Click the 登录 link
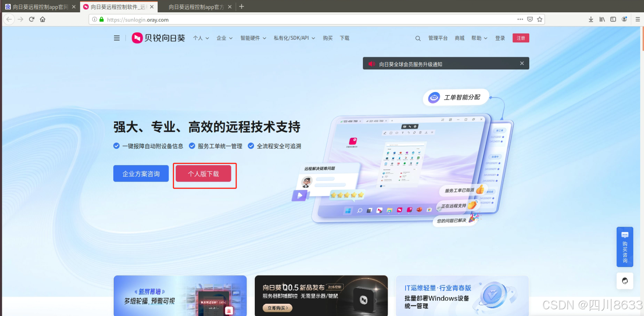 point(500,38)
